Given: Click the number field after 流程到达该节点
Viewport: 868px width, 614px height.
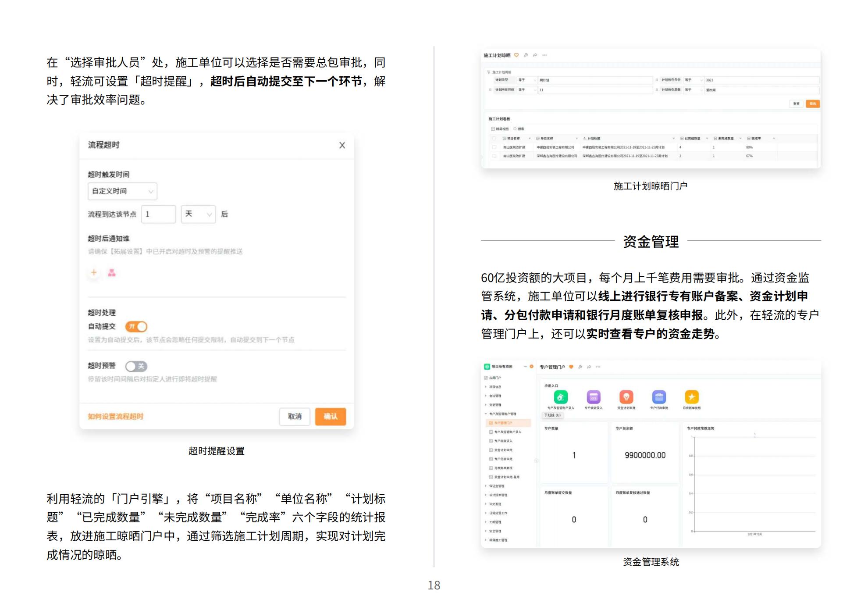Looking at the screenshot, I should click(158, 214).
